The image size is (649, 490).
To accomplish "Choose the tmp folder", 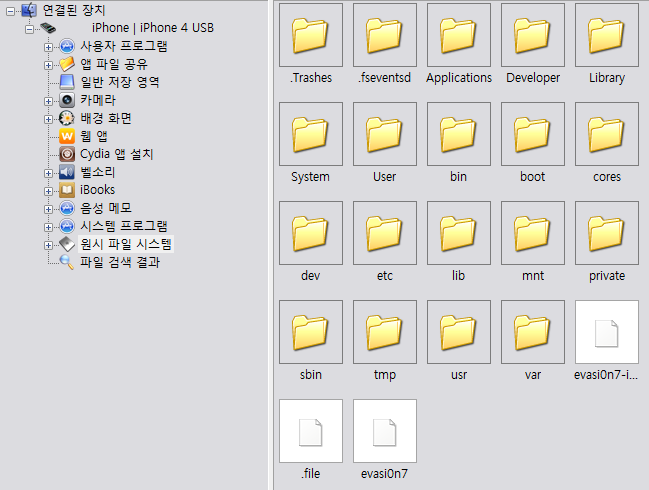I will click(x=385, y=332).
